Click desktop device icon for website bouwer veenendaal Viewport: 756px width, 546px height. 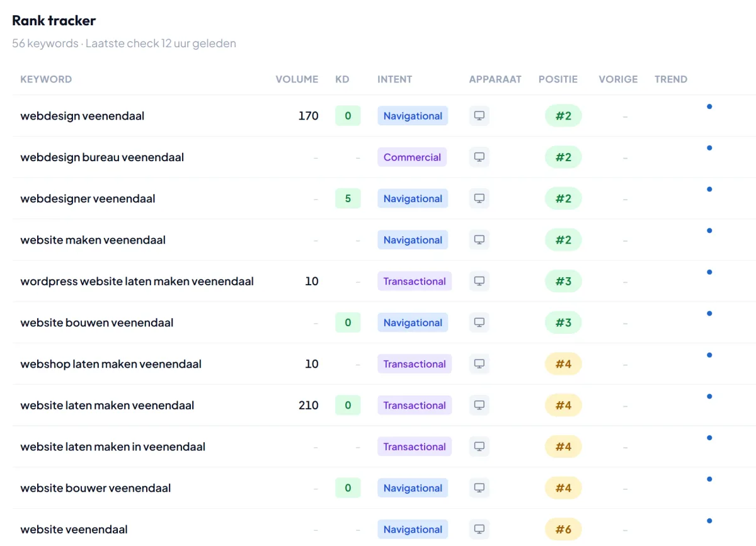[x=479, y=488]
